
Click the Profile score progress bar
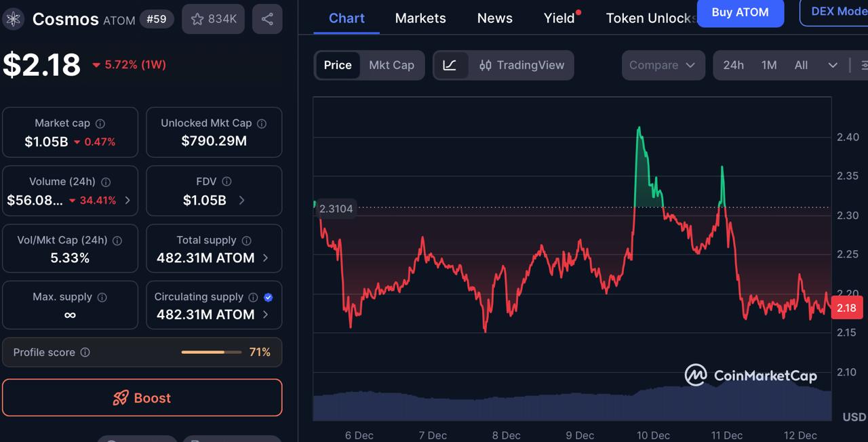pyautogui.click(x=211, y=353)
